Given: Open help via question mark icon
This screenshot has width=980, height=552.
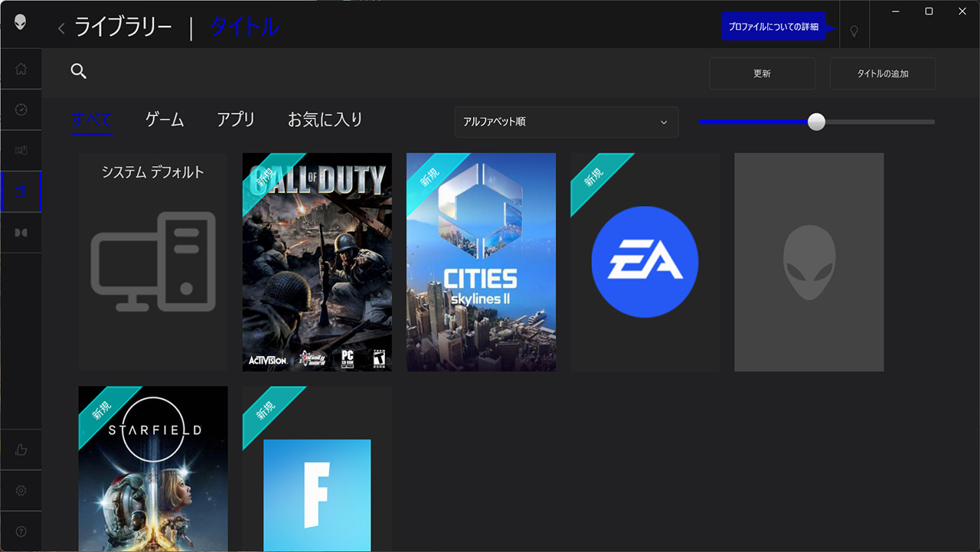Looking at the screenshot, I should (21, 531).
